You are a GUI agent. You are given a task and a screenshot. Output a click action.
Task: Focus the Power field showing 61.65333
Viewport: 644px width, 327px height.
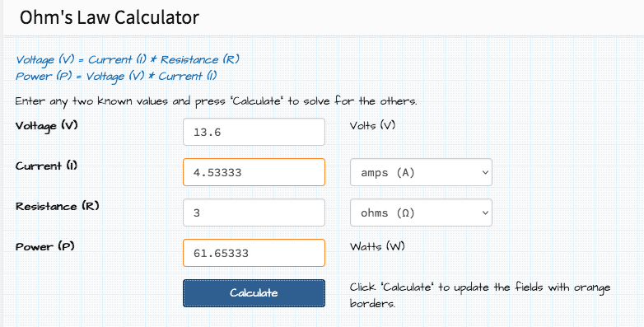coord(254,253)
